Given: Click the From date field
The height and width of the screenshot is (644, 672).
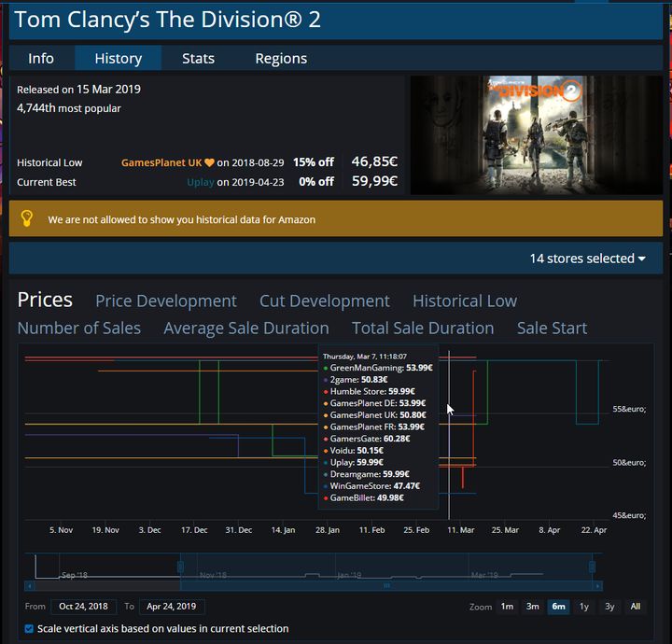Looking at the screenshot, I should pos(84,607).
